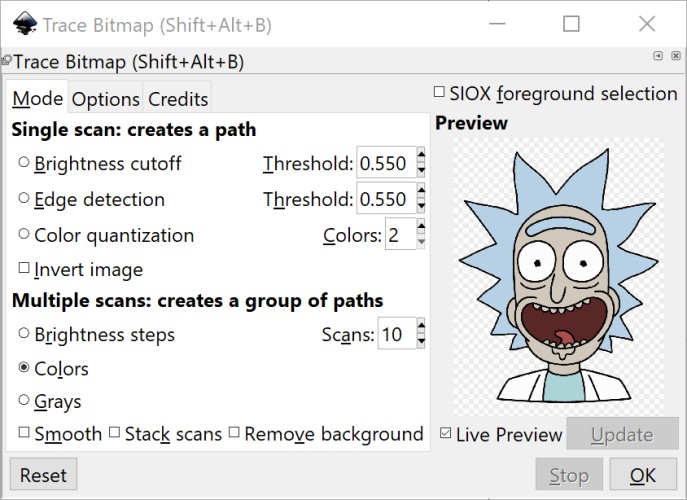The width and height of the screenshot is (687, 500).
Task: Click the Rick preview thumbnail image
Action: [558, 276]
